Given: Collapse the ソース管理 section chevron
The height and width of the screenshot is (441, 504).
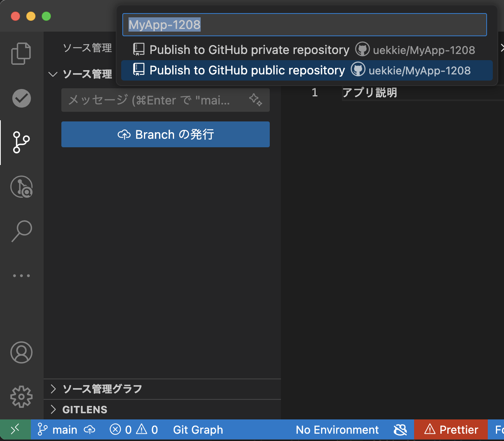Looking at the screenshot, I should (53, 74).
